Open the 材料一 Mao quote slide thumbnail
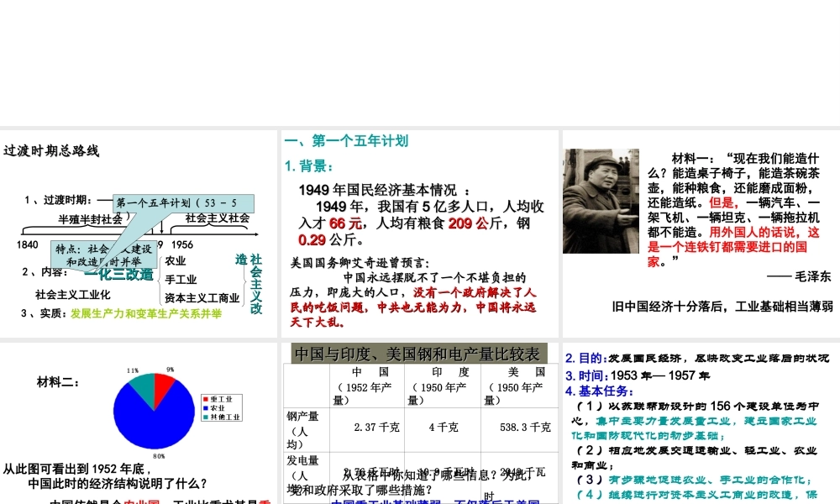Viewport: 840px width, 504px height. click(701, 234)
